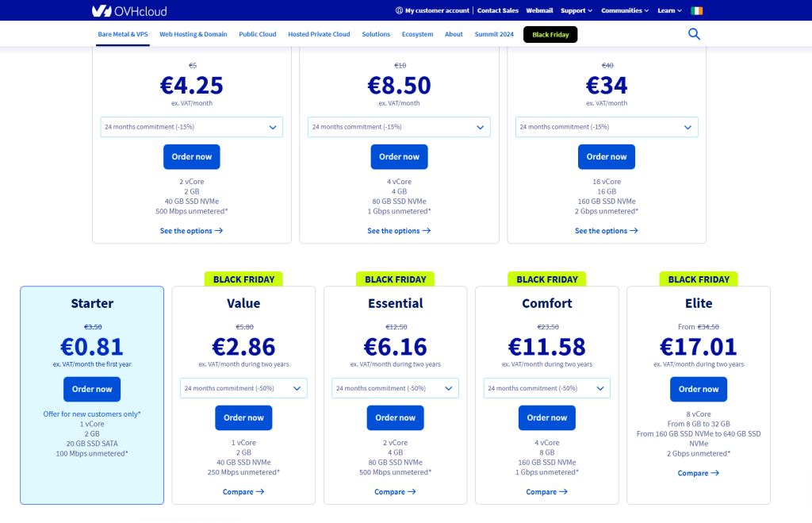Click the 250 Mbps unmetered text
Screen dimensions: 812x523
pyautogui.click(x=243, y=472)
